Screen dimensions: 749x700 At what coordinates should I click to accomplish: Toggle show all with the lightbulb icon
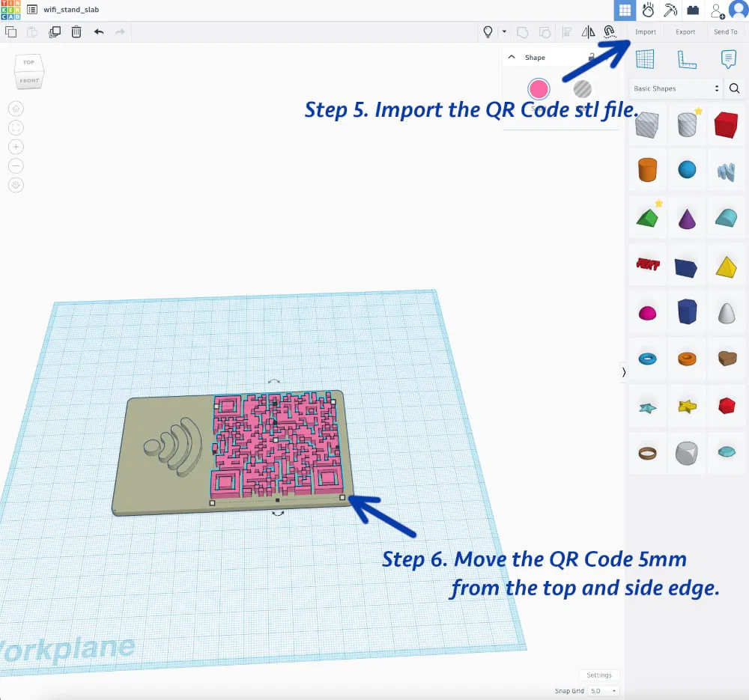point(488,32)
